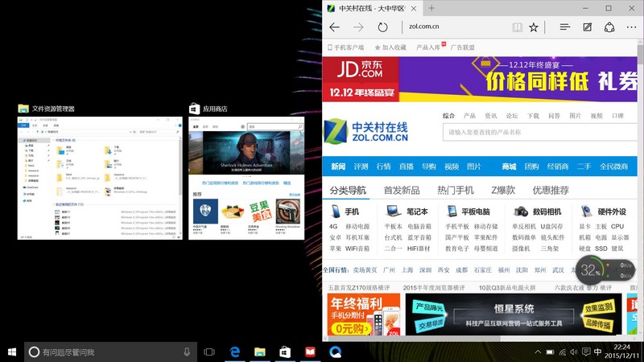Screen dimensions: 644x362
Task: Click the 手机客户端 link
Action: click(x=346, y=47)
